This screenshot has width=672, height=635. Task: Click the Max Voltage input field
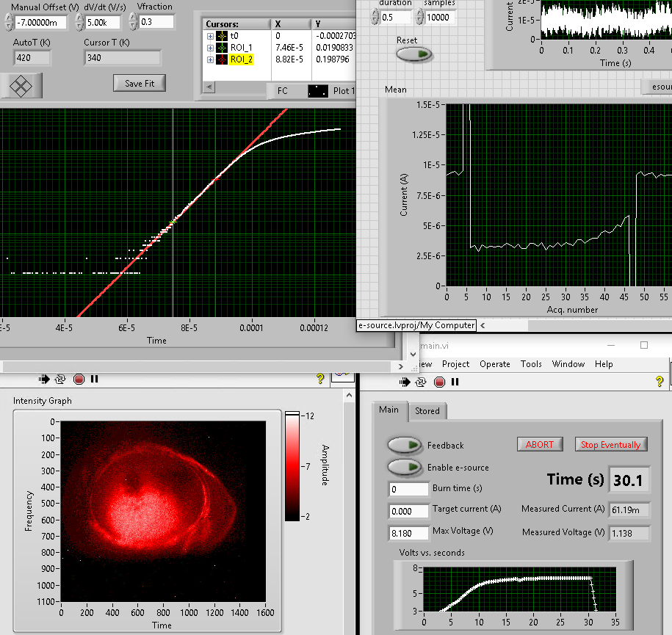[x=408, y=533]
